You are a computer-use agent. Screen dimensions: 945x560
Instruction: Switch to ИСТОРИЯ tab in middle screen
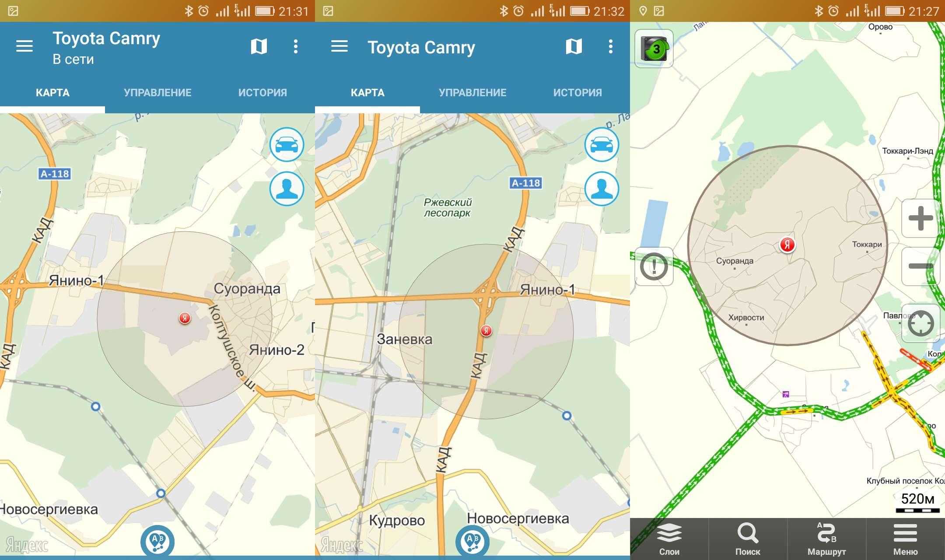577,93
